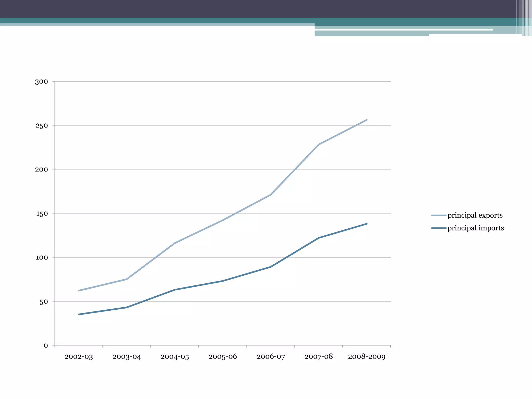Select the 2007-08 x-axis label
This screenshot has height=399, width=532.
click(318, 357)
